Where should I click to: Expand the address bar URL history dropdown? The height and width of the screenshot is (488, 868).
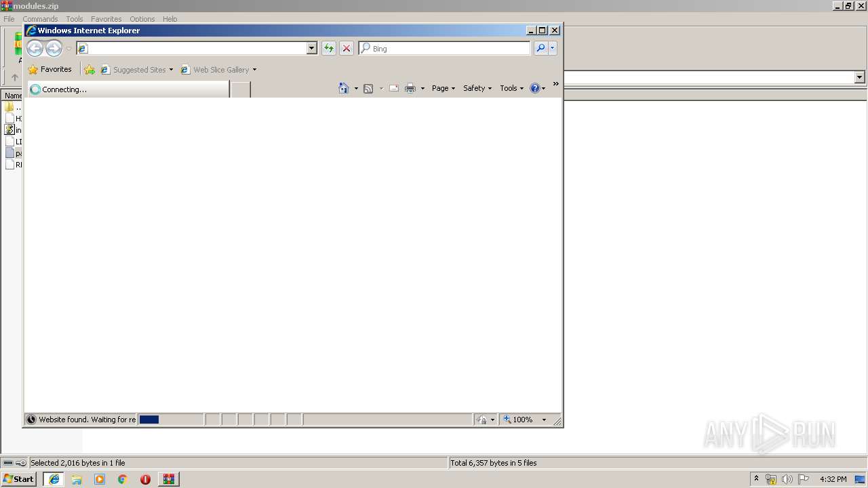tap(312, 48)
